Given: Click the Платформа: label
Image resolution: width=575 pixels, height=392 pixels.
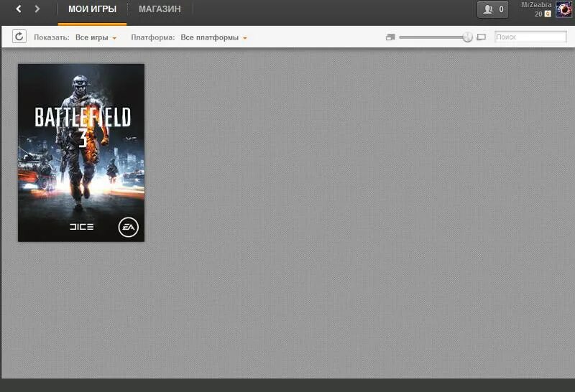Looking at the screenshot, I should point(153,37).
